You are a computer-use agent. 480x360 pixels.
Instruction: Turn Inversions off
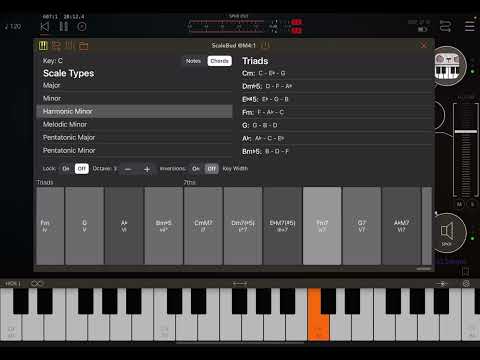click(211, 169)
